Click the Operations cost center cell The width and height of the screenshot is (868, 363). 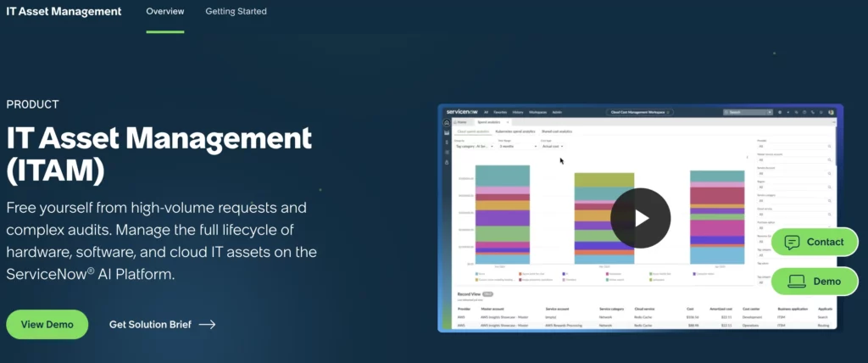pyautogui.click(x=752, y=326)
